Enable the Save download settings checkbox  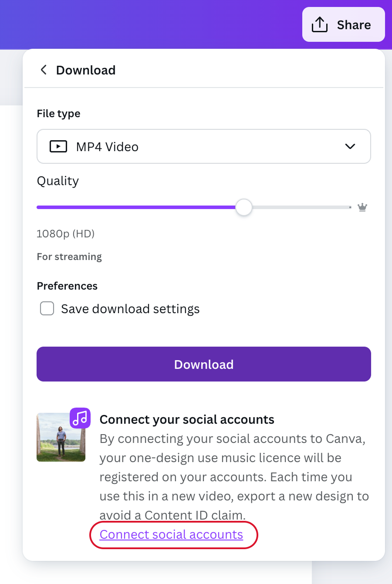47,308
